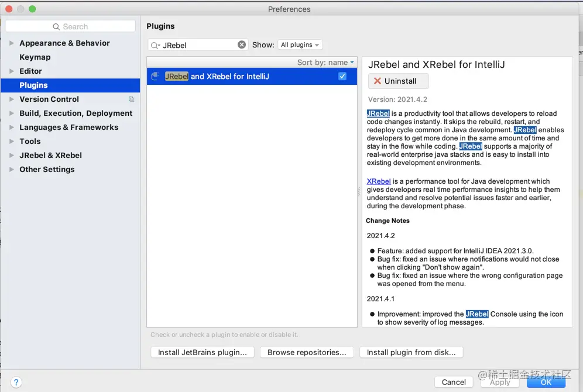Image resolution: width=583 pixels, height=392 pixels.
Task: Disable JRebel and XRebel plugin checkbox
Action: (342, 76)
